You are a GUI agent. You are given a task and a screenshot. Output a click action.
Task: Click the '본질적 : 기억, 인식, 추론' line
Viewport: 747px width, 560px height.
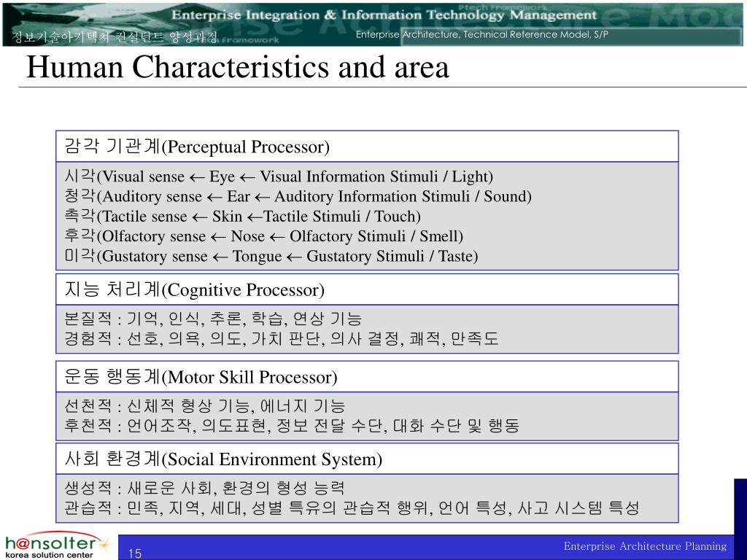(x=213, y=319)
